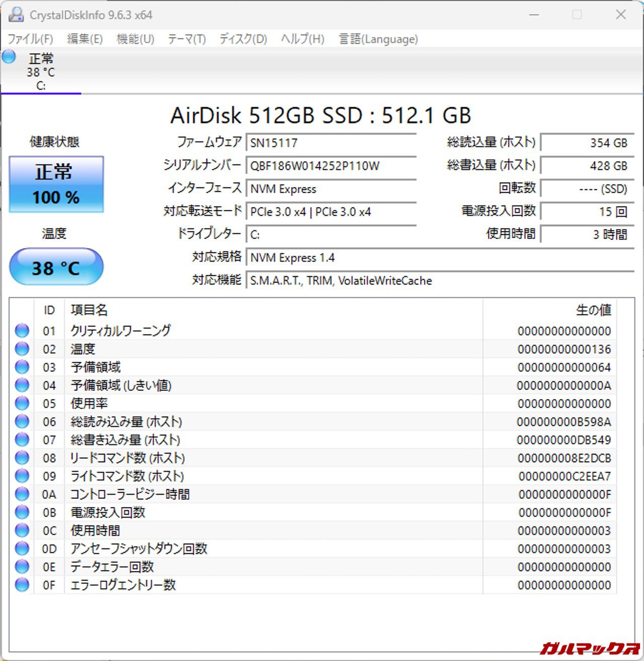Click status orb for 総書き込み量 (ホスト) row
The height and width of the screenshot is (661, 644).
(22, 440)
